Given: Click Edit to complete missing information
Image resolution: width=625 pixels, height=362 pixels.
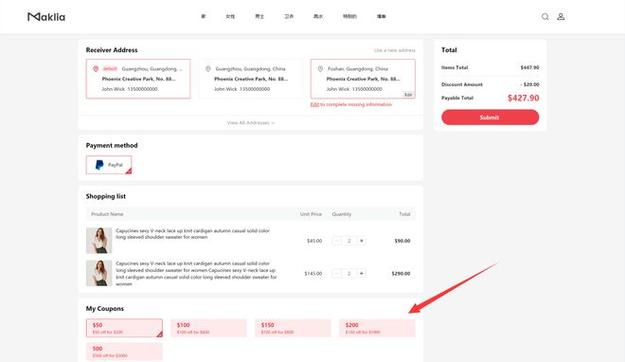Looking at the screenshot, I should (351, 104).
